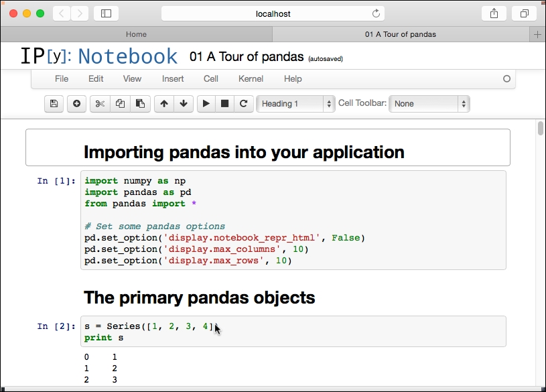The height and width of the screenshot is (392, 546).
Task: Click the localhost address bar
Action: coord(273,13)
